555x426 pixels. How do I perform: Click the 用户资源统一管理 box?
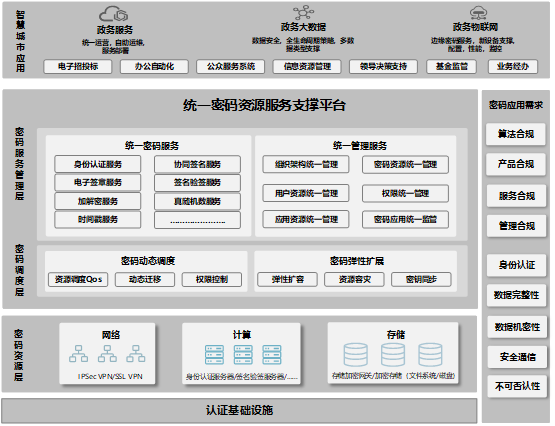[x=306, y=193]
